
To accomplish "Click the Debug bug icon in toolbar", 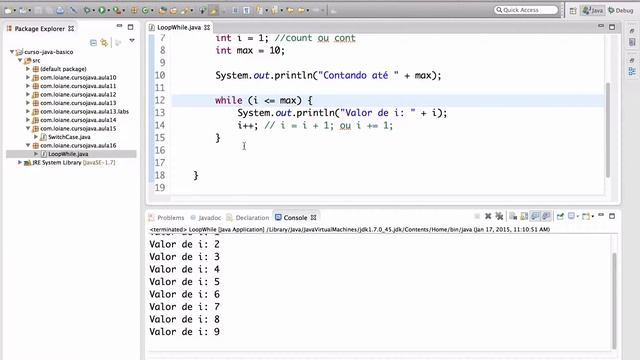I will (87, 10).
